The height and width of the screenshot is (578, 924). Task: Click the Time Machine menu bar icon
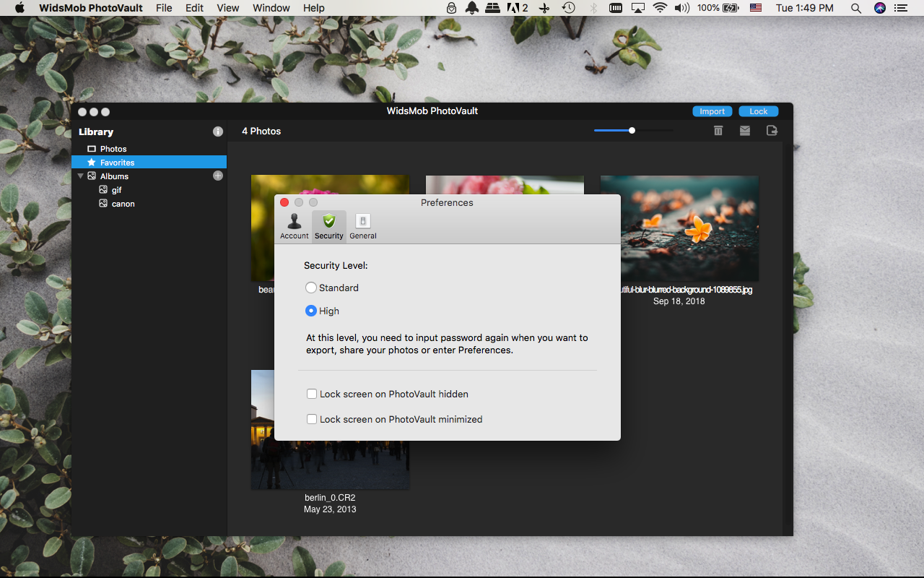click(x=569, y=8)
